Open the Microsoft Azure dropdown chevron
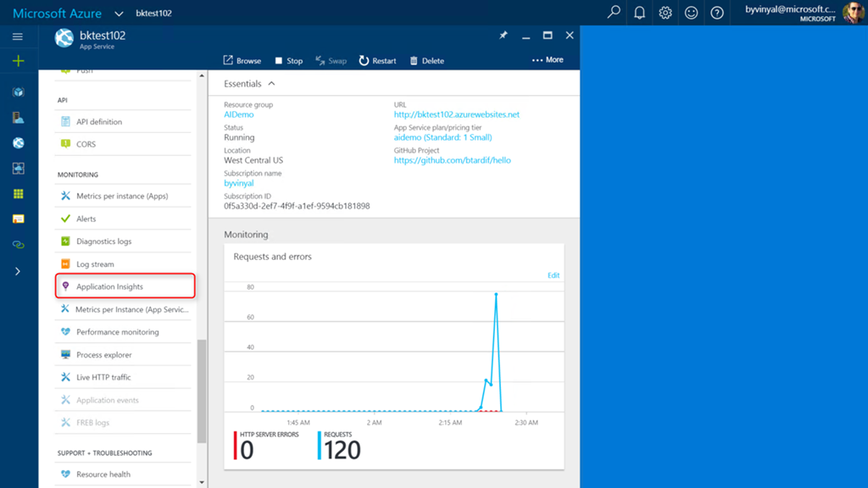The image size is (868, 488). [119, 14]
